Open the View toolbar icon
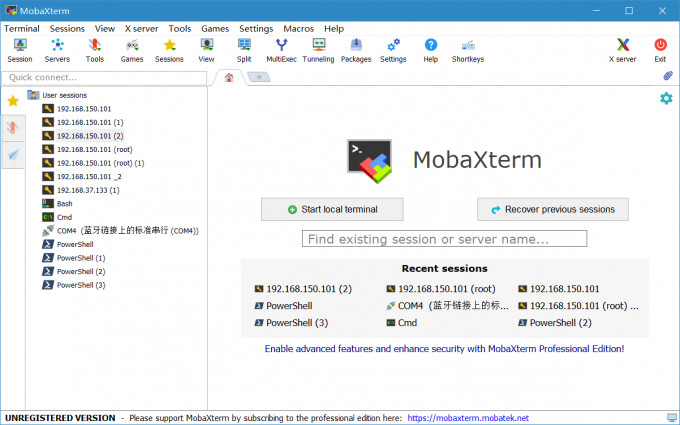 coord(206,50)
